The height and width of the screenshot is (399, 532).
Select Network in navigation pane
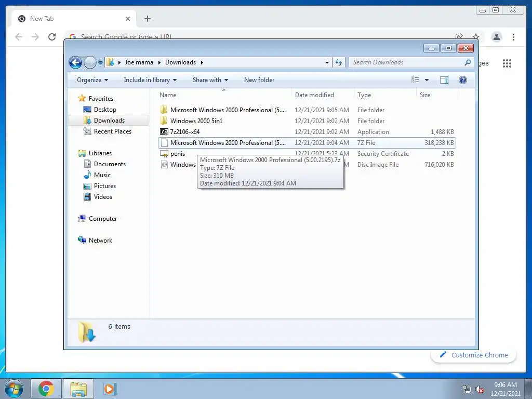click(100, 241)
